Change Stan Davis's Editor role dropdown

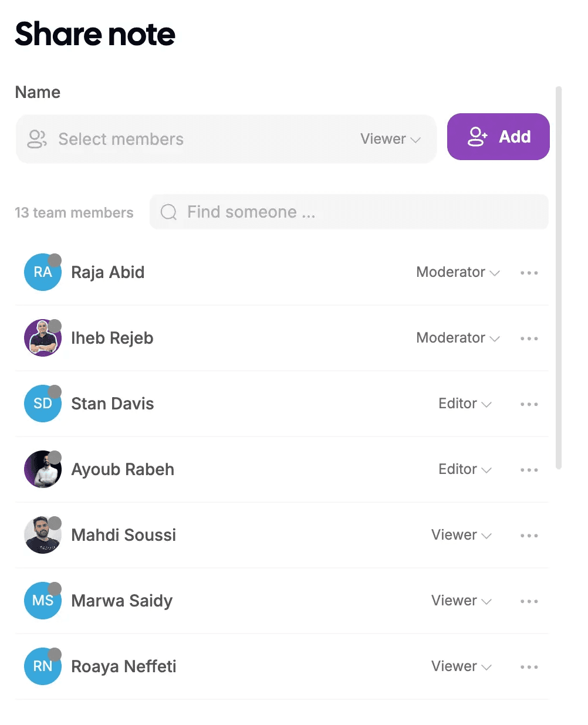[465, 404]
